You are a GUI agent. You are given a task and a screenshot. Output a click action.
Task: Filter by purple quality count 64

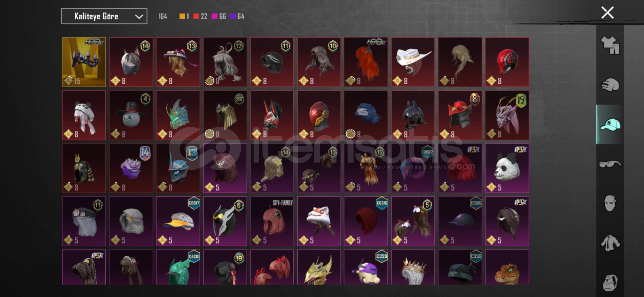coord(237,16)
